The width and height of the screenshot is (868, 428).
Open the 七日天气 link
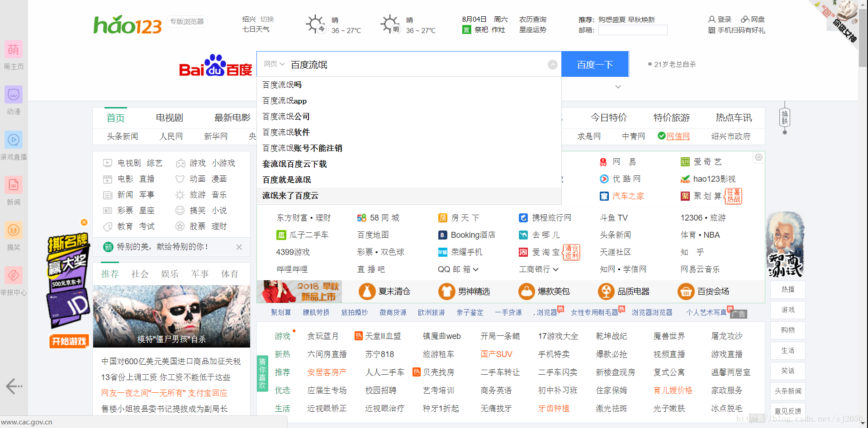(x=256, y=29)
